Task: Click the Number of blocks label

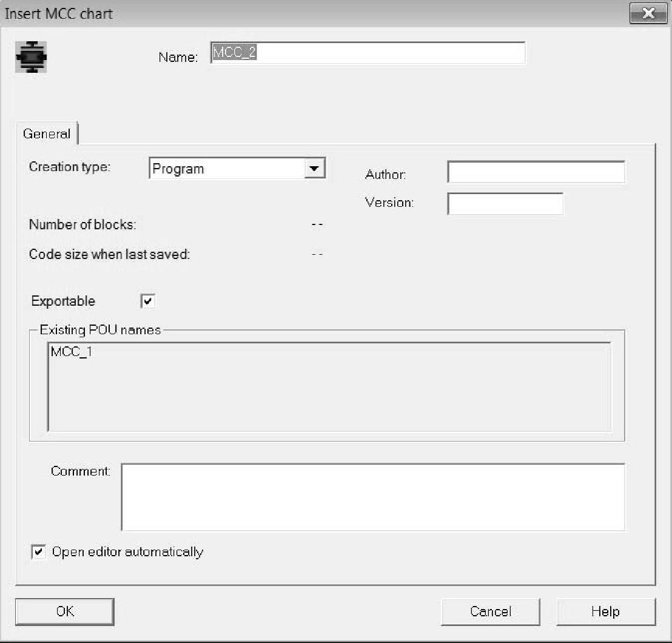Action: point(82,224)
